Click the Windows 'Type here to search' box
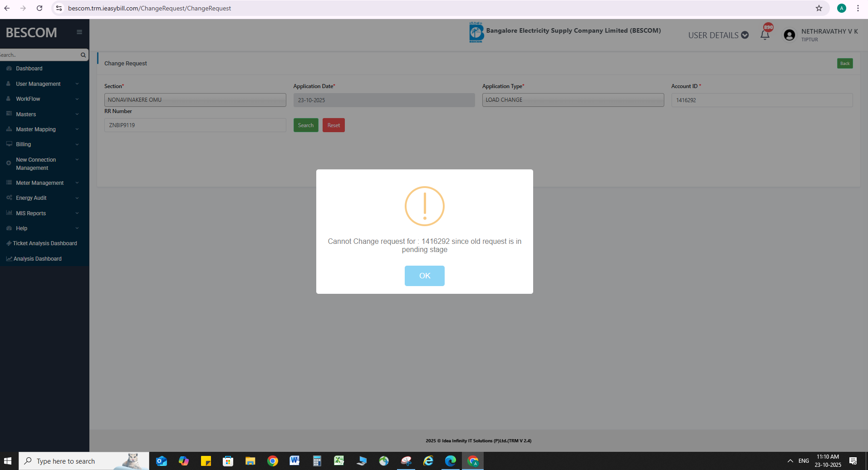The height and width of the screenshot is (470, 868). (84, 461)
